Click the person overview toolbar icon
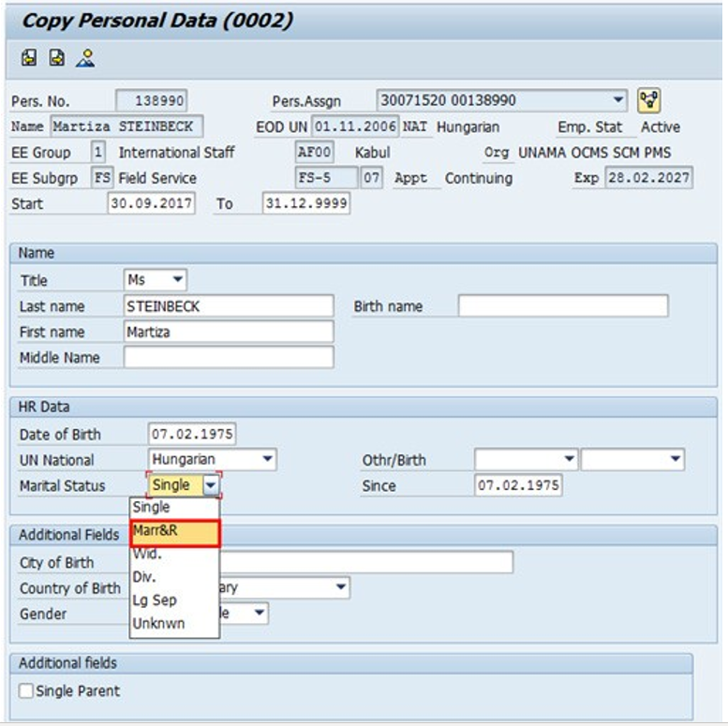This screenshot has width=728, height=726. pos(85,58)
